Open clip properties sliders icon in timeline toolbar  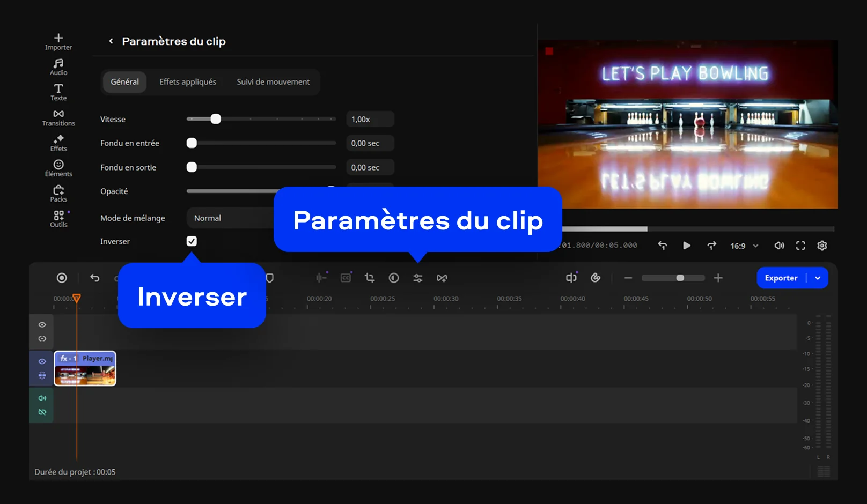418,278
